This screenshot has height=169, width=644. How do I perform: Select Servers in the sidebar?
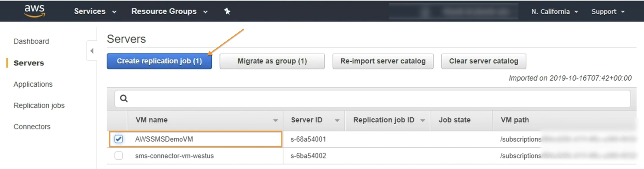pyautogui.click(x=29, y=63)
